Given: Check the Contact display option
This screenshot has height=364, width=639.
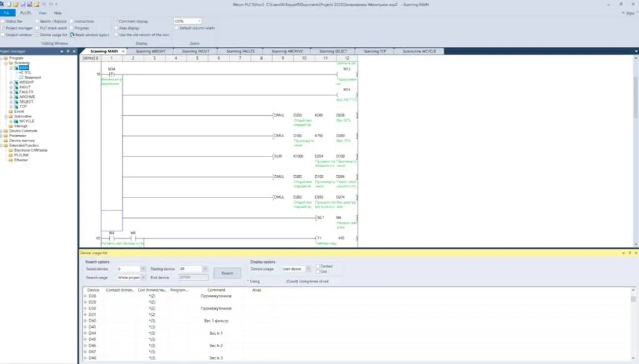Looking at the screenshot, I should (x=318, y=266).
